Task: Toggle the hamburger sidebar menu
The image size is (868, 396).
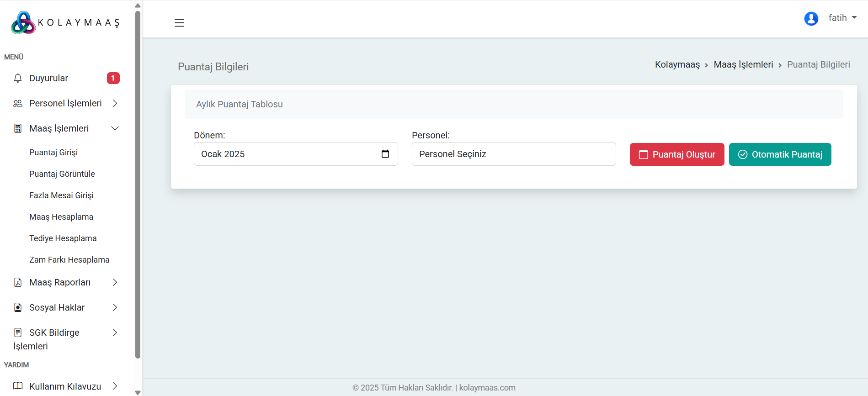Action: 179,23
